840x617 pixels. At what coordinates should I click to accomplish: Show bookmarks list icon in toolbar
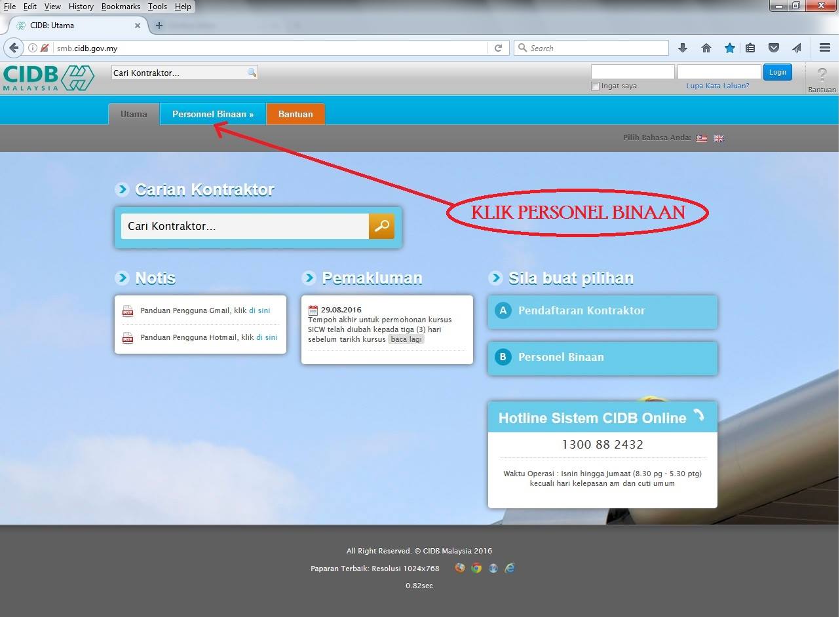pyautogui.click(x=750, y=48)
